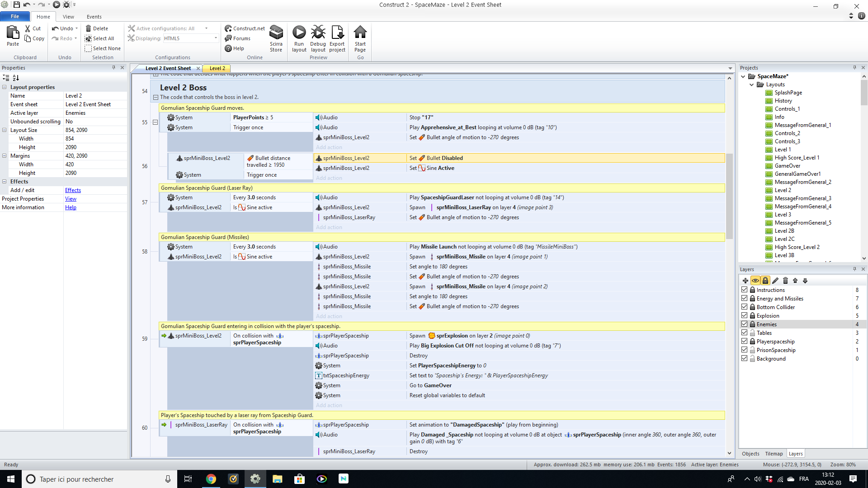This screenshot has width=868, height=488.
Task: Switch to the Tilemap panel tab
Action: pos(774,454)
